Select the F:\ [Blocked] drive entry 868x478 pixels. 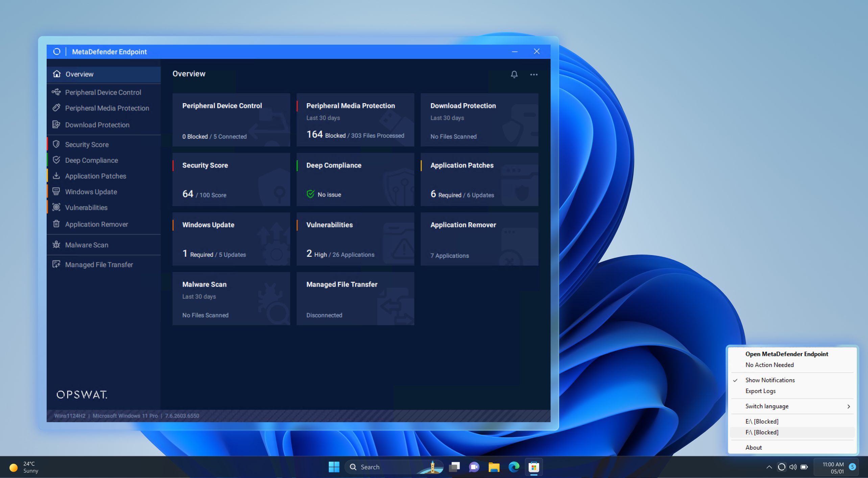click(x=762, y=432)
